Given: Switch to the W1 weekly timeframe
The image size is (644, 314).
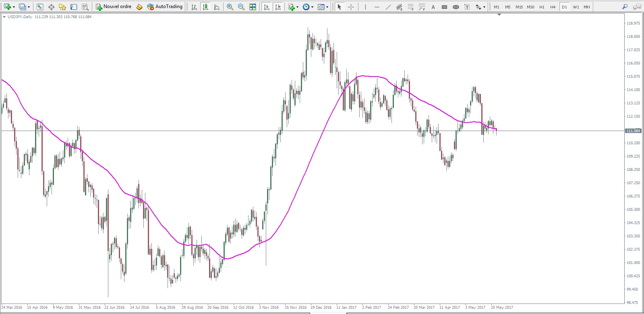Looking at the screenshot, I should (576, 7).
